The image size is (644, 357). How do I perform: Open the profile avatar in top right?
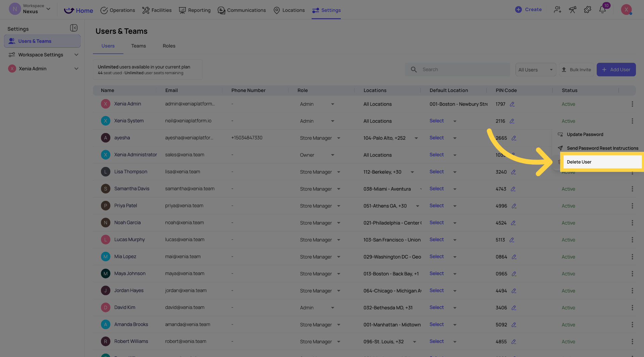[x=626, y=10]
